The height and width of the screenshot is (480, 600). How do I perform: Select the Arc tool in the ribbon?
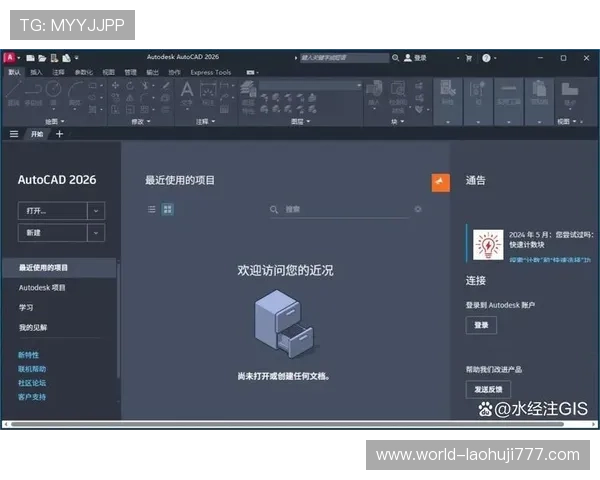click(x=75, y=89)
